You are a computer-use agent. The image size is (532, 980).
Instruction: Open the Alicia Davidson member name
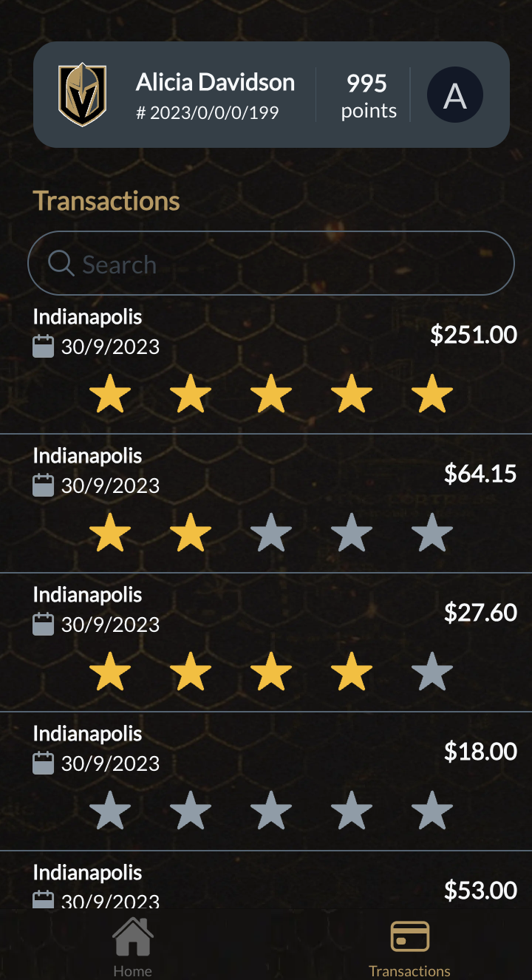pos(215,82)
